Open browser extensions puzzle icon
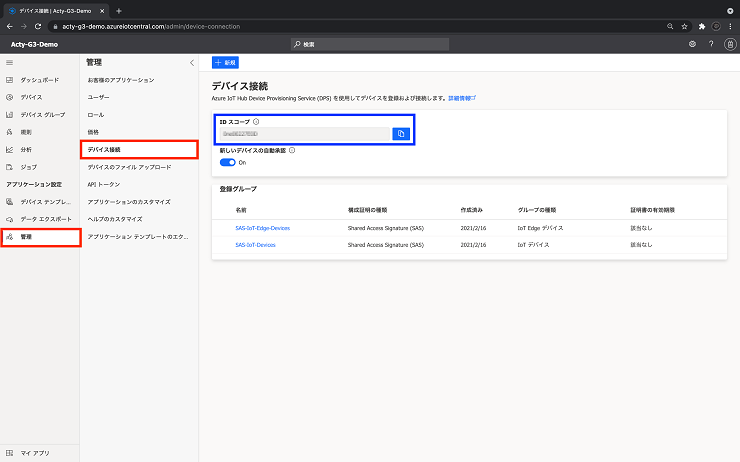The height and width of the screenshot is (462, 740). pos(702,26)
